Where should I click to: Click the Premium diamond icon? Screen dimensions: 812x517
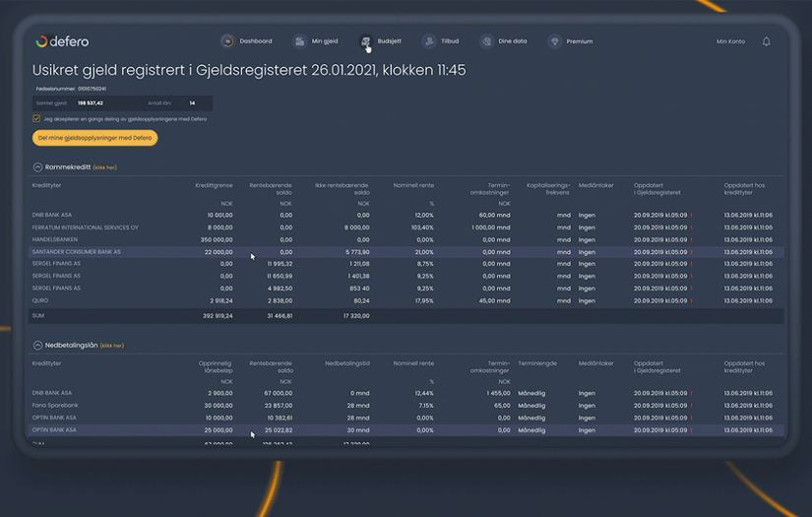pos(554,41)
